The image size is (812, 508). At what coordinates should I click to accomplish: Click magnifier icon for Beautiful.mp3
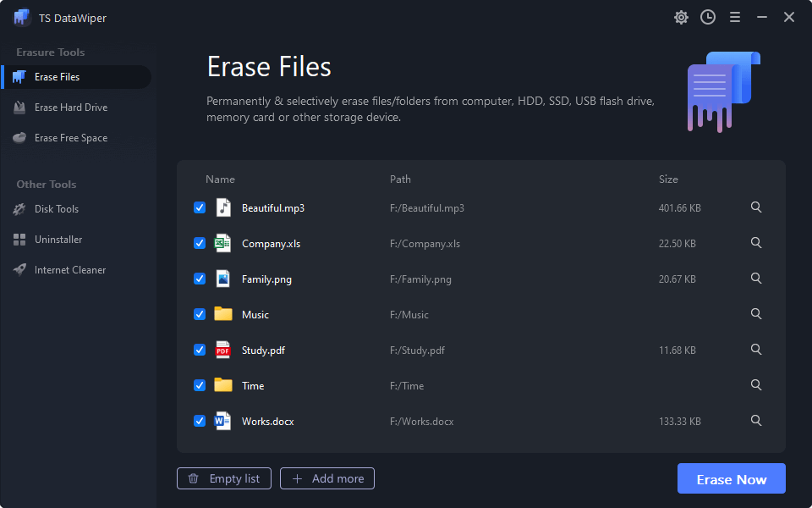(x=756, y=207)
